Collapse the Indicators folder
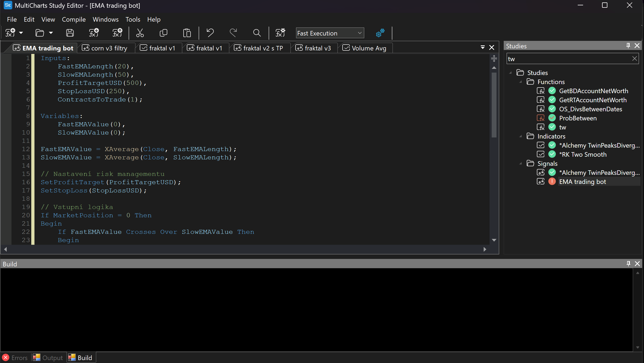 pos(521,136)
